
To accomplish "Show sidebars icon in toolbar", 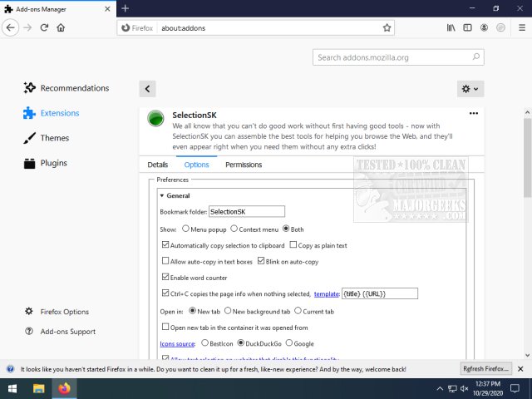I will pos(467,27).
